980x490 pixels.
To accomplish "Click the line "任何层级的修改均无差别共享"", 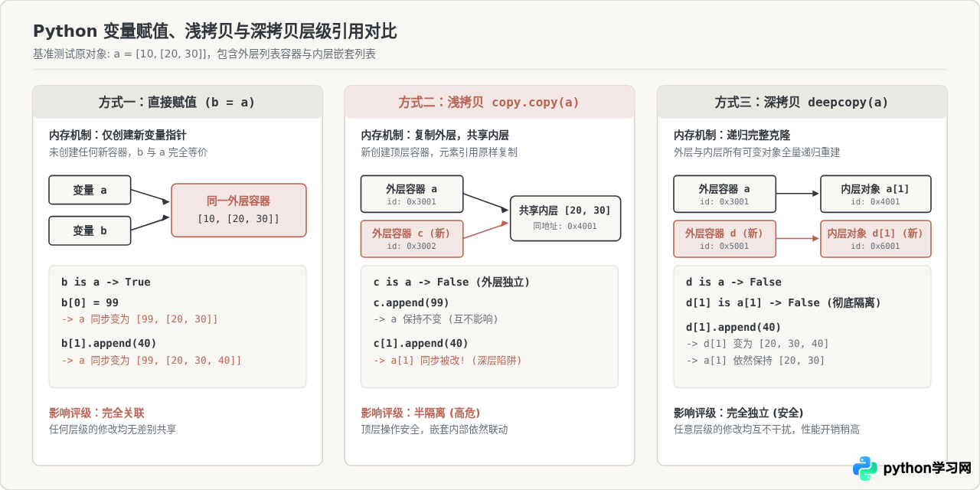I will point(113,430).
